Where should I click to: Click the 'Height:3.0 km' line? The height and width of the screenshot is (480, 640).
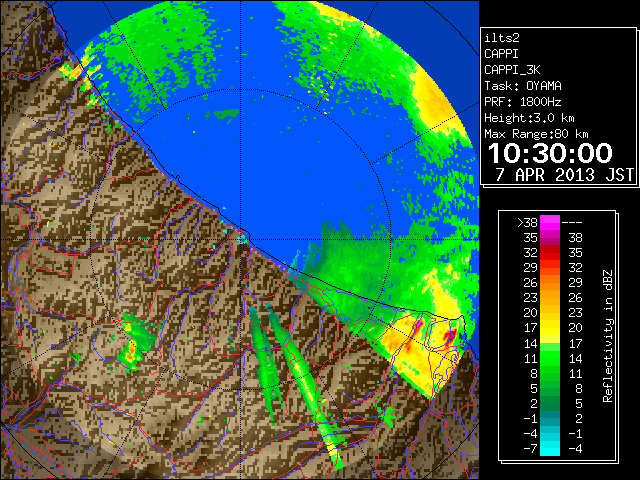click(529, 118)
